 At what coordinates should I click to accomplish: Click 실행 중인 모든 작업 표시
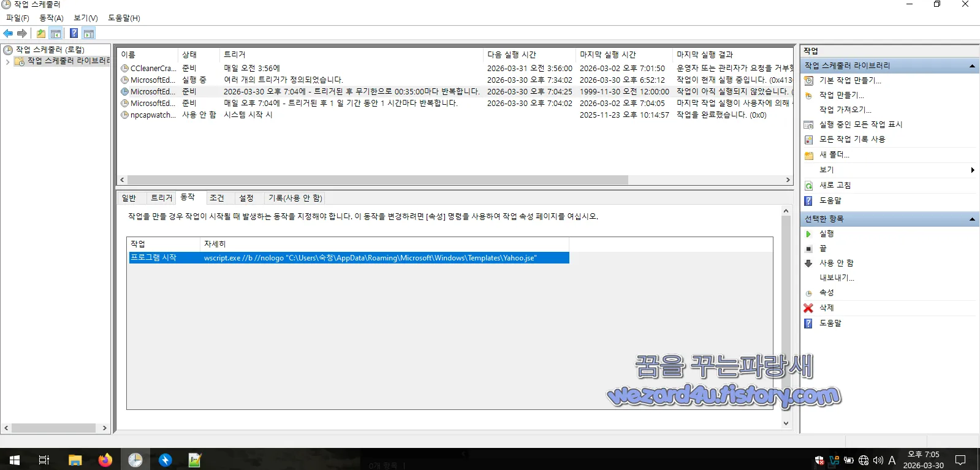[860, 124]
